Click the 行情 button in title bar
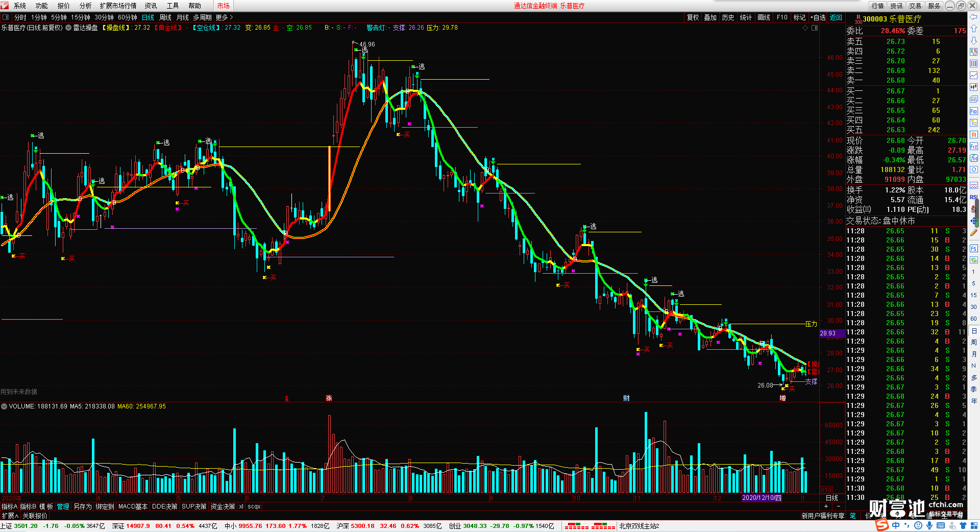The image size is (980, 532). click(x=878, y=6)
